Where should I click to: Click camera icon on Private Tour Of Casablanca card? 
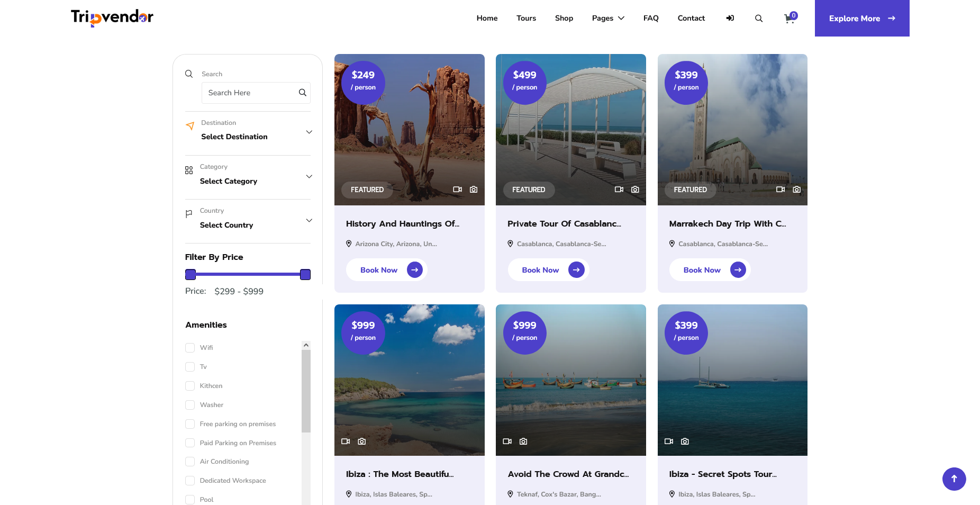[636, 190]
